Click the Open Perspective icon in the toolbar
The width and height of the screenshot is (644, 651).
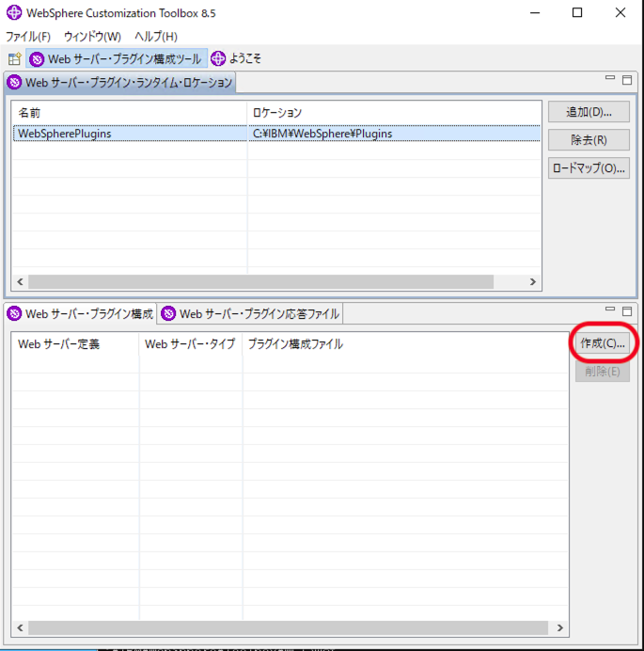point(14,59)
